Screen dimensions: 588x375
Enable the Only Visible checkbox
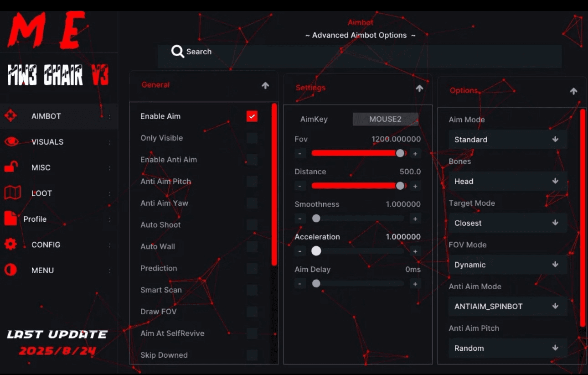[x=252, y=138]
